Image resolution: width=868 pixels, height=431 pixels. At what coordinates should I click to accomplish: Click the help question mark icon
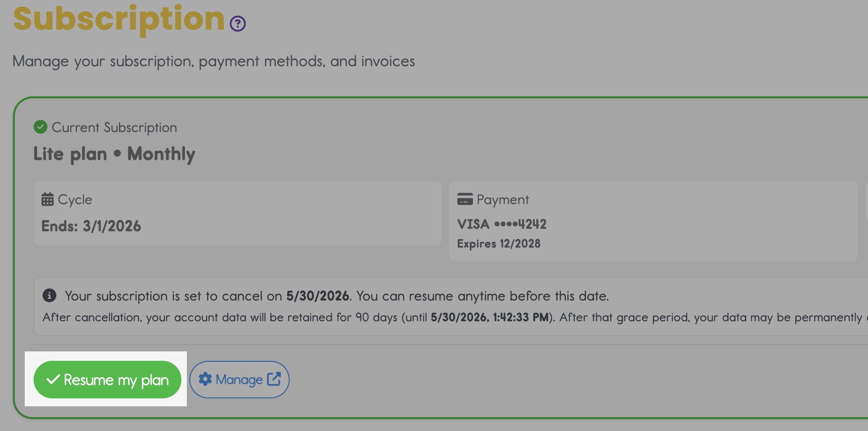[238, 23]
